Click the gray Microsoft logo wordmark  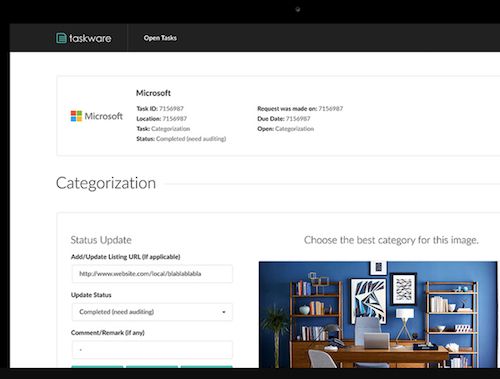coord(104,116)
